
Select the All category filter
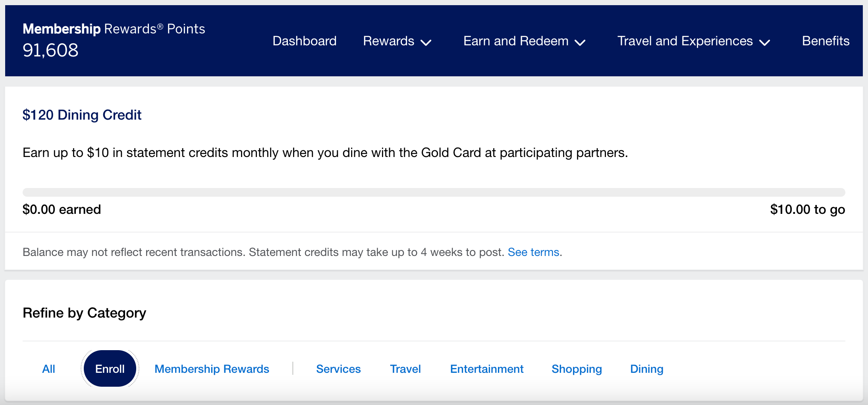click(48, 369)
